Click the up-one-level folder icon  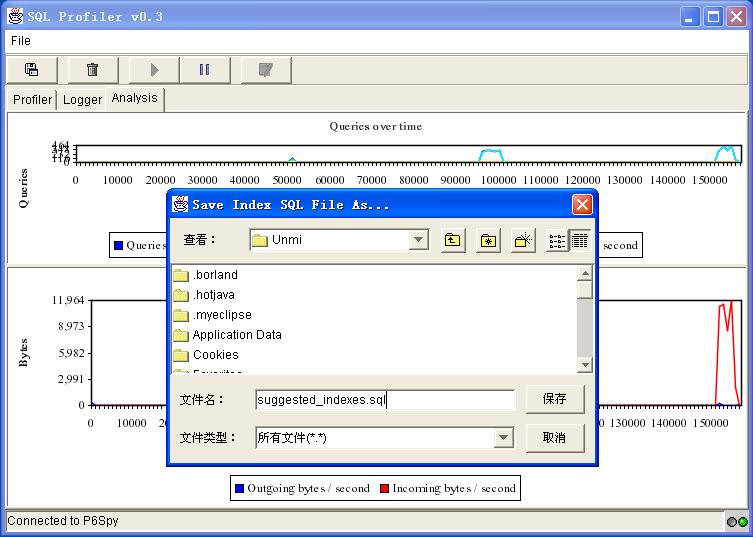tap(453, 240)
